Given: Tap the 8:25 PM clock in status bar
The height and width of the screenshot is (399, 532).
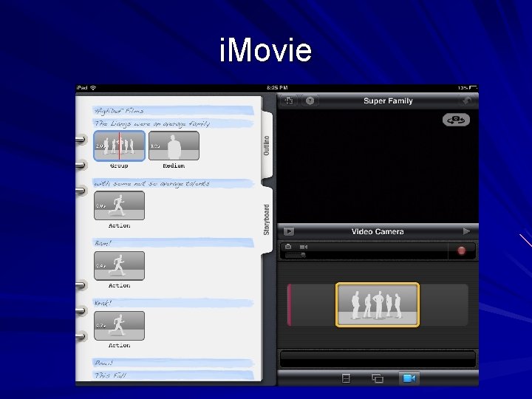Looking at the screenshot, I should tap(277, 87).
